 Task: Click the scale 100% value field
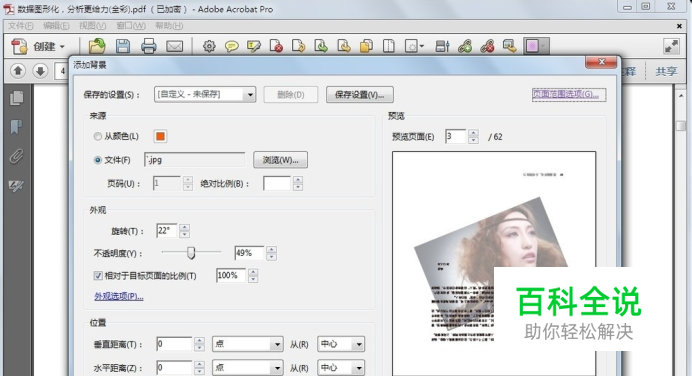[x=230, y=275]
